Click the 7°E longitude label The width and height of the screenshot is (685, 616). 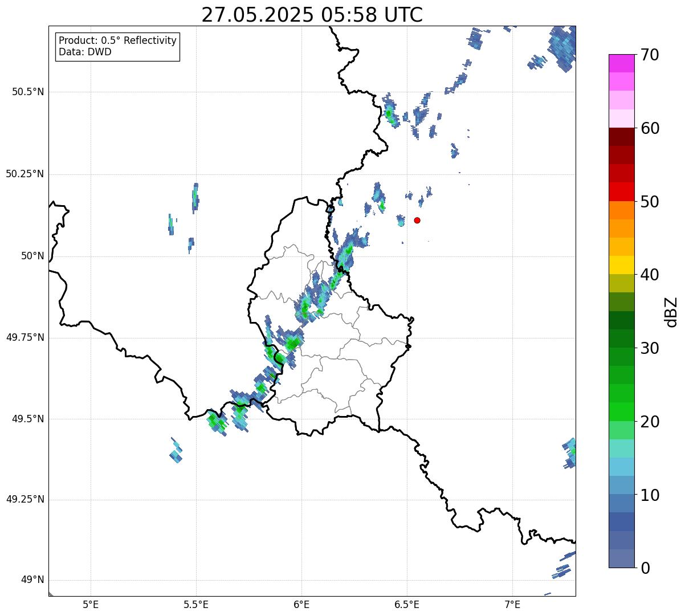tap(512, 605)
